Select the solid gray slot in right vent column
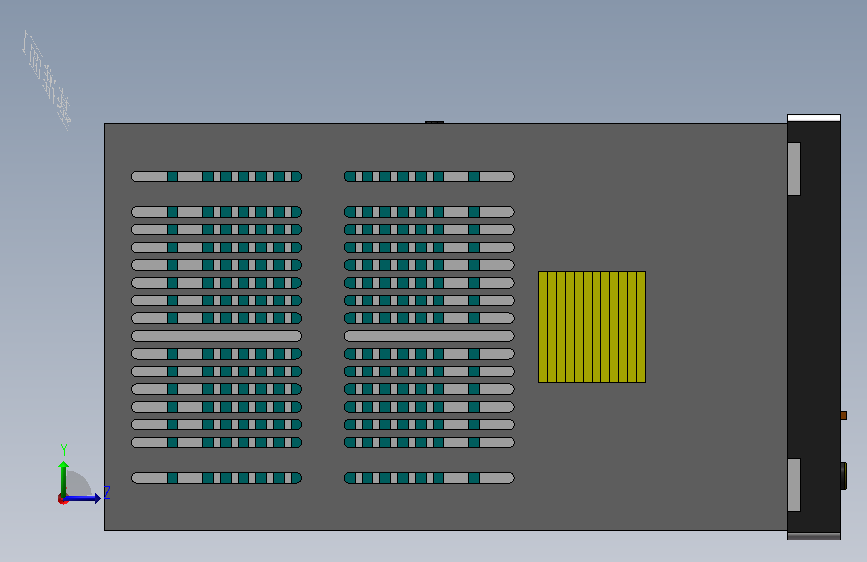Image resolution: width=867 pixels, height=562 pixels. tap(429, 336)
